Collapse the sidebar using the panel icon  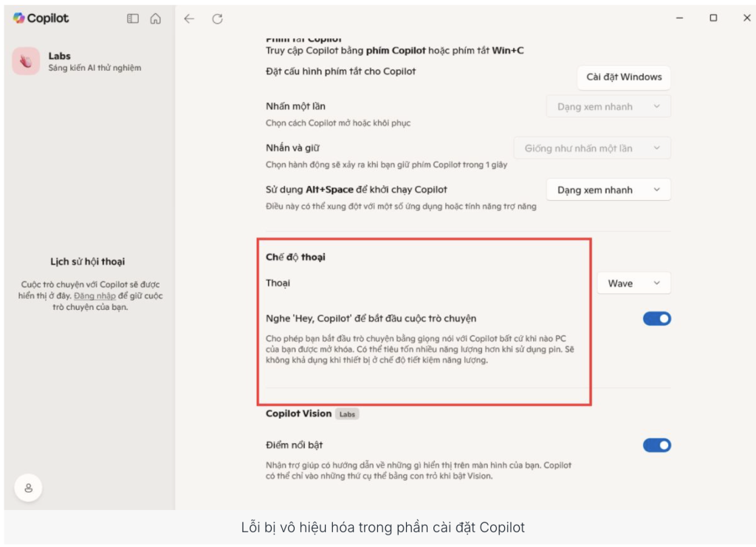click(133, 19)
